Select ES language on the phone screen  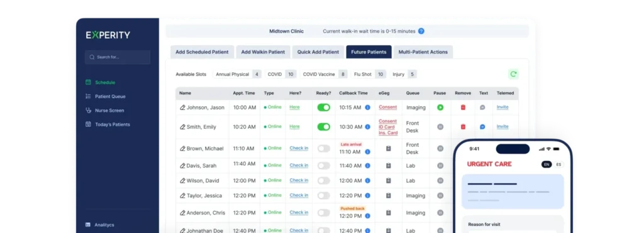[558, 165]
